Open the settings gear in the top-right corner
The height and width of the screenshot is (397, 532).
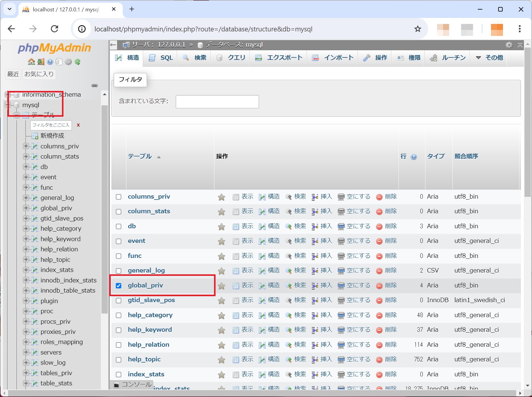(509, 45)
